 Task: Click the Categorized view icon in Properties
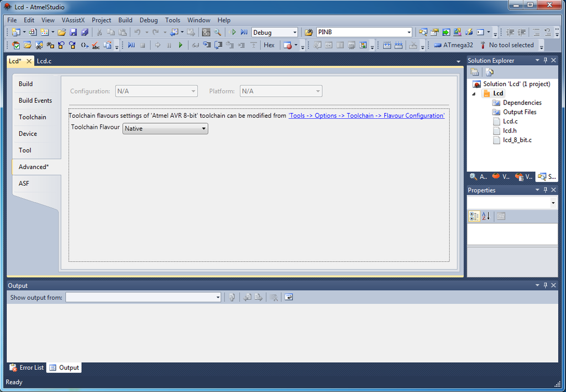coord(474,216)
